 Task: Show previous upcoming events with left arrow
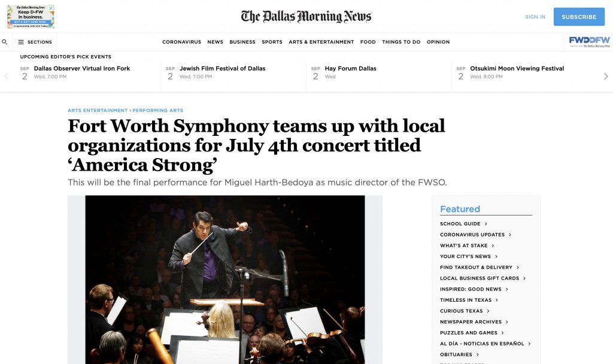(6, 76)
